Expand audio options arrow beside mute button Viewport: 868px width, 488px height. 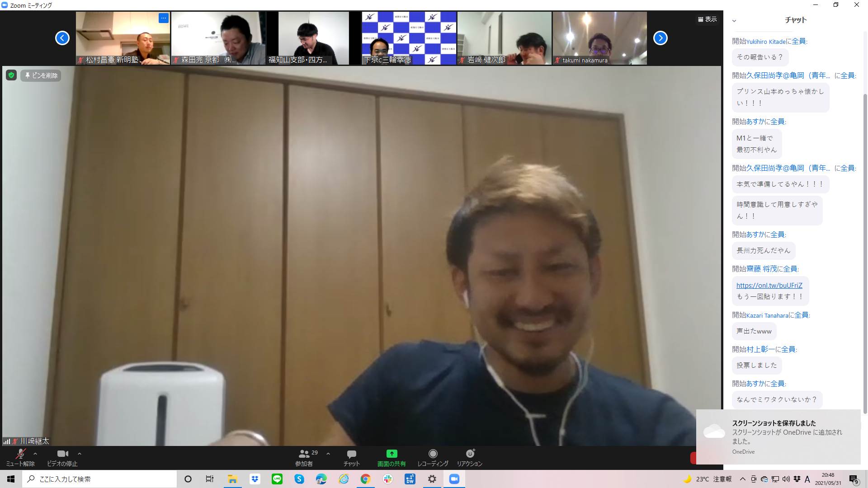[x=35, y=454]
